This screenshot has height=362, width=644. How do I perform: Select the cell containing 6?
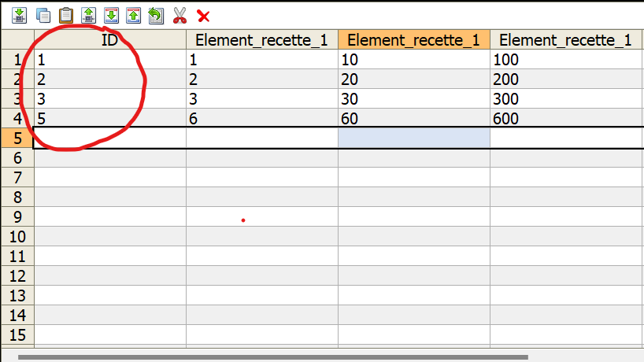tap(262, 118)
